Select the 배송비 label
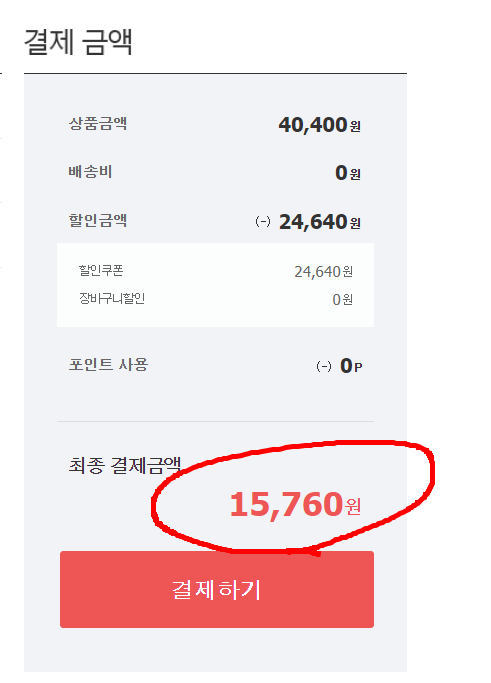The image size is (491, 683). pyautogui.click(x=90, y=172)
